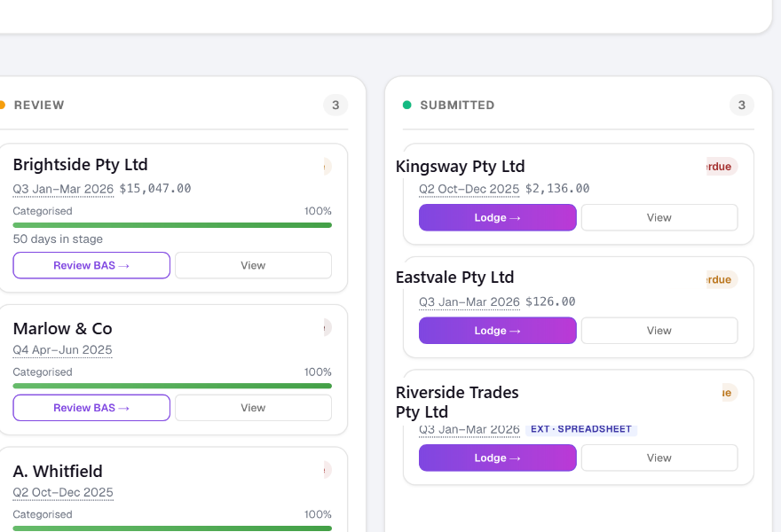Click A. Whitfield's 100% value
This screenshot has width=781, height=532.
tap(318, 514)
